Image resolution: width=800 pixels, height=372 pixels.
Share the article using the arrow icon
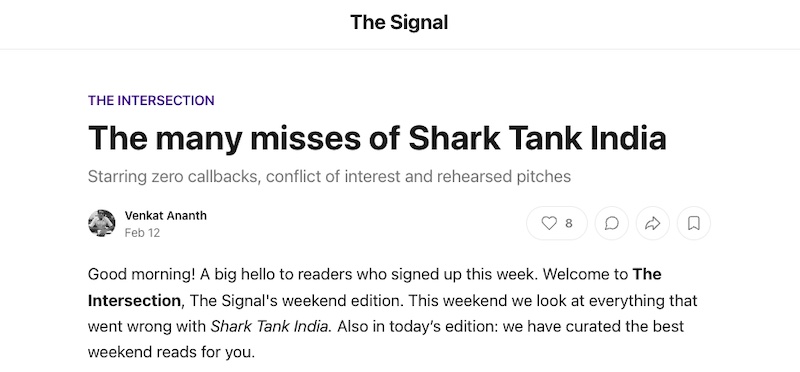click(653, 223)
